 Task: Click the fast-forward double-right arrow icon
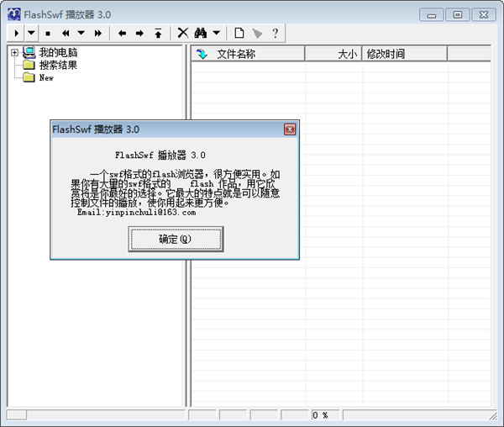97,33
